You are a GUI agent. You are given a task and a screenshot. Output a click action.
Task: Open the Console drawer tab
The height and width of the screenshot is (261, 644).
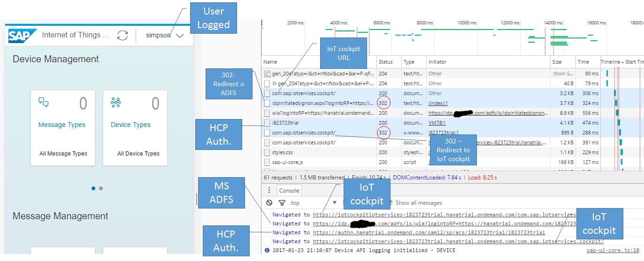pyautogui.click(x=289, y=191)
